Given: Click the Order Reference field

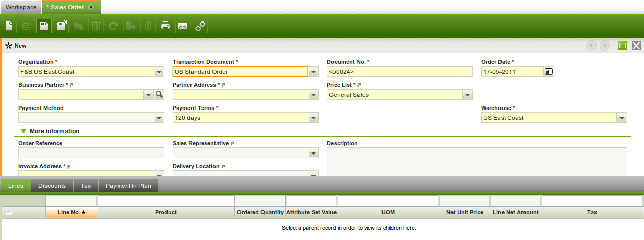Looking at the screenshot, I should click(x=91, y=153).
